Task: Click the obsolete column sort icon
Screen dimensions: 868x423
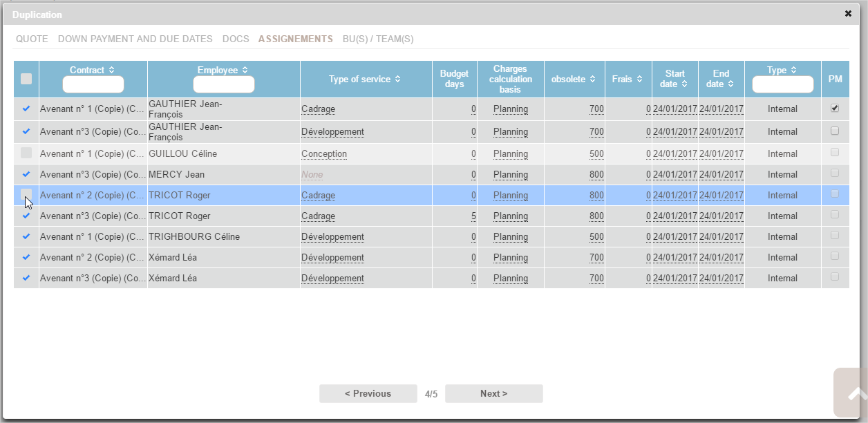Action: pos(593,79)
